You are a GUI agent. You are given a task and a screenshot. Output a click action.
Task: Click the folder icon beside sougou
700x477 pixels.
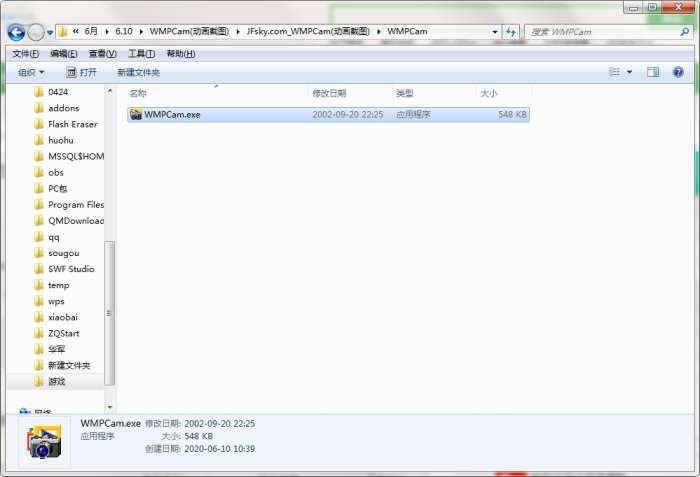[x=39, y=253]
